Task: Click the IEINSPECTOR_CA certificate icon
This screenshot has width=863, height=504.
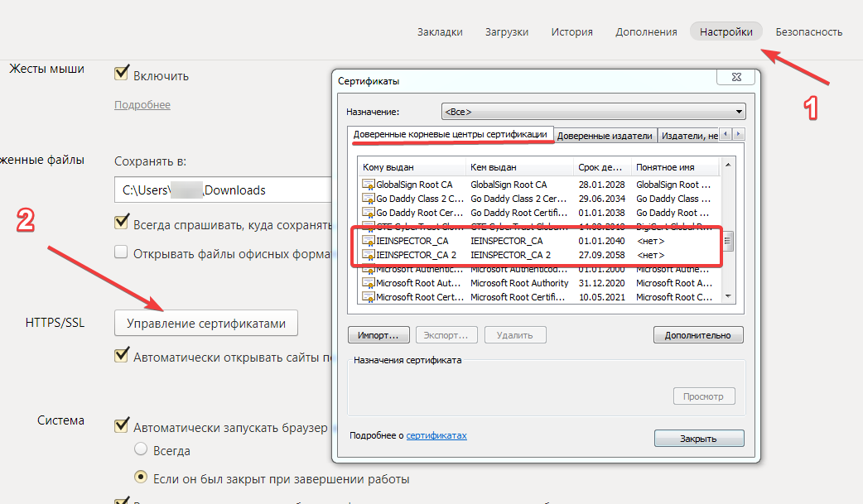Action: point(369,241)
